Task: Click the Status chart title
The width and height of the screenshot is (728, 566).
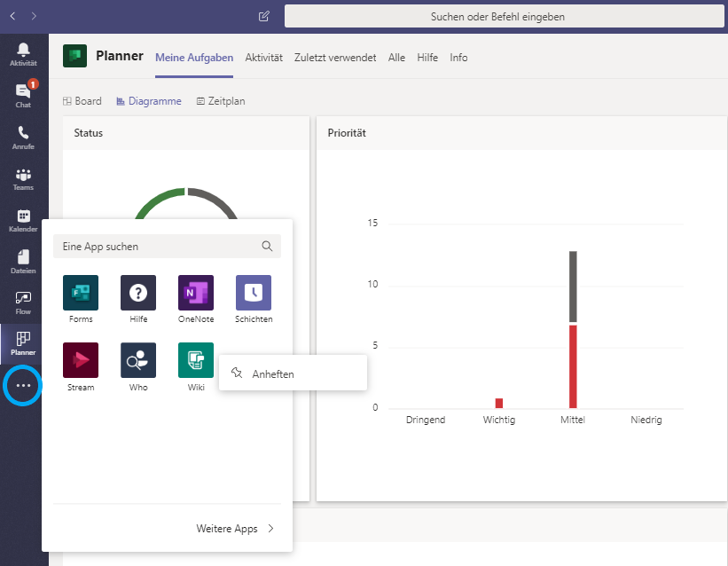Action: coord(88,133)
